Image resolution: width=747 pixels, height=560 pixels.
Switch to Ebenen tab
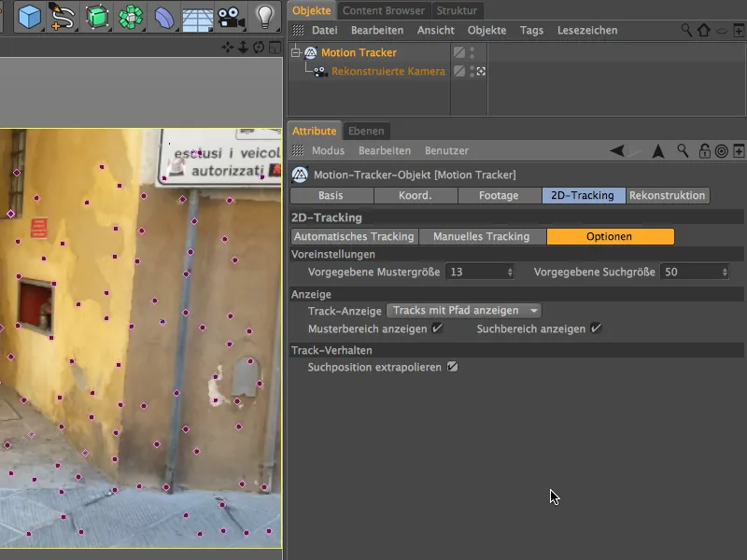click(366, 131)
